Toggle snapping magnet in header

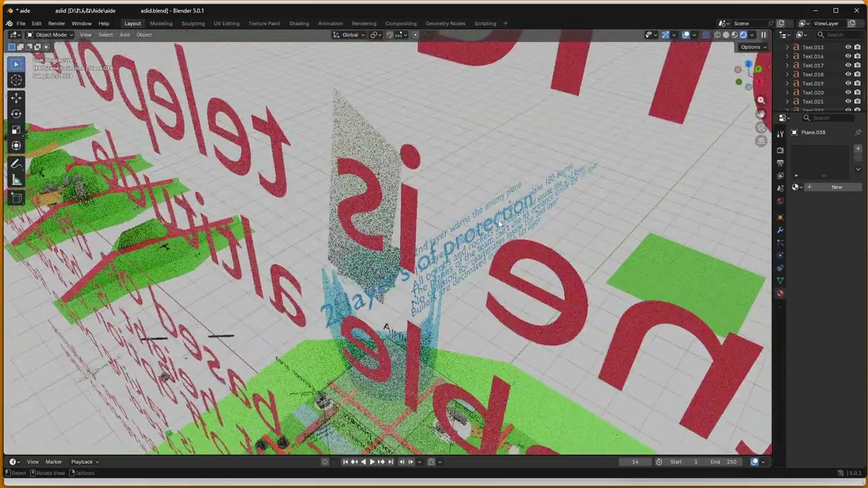(389, 35)
